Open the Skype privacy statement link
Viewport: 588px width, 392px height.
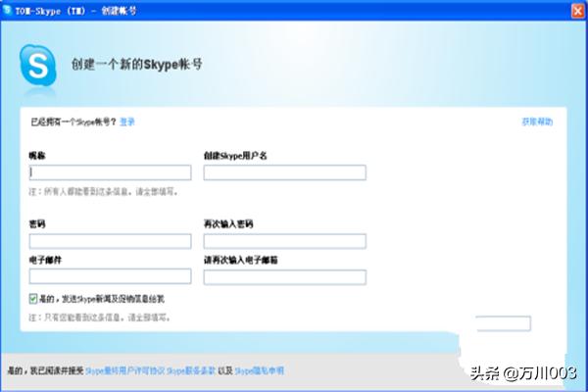259,371
